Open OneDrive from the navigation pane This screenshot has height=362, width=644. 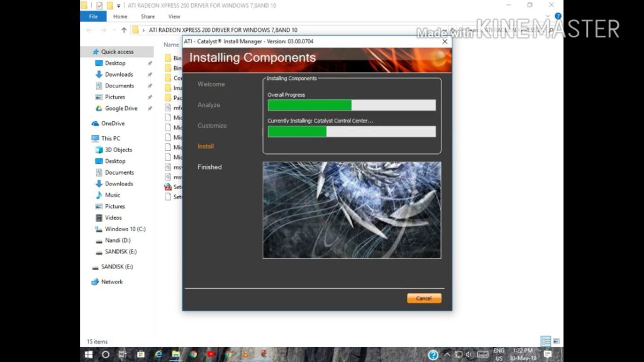[113, 123]
